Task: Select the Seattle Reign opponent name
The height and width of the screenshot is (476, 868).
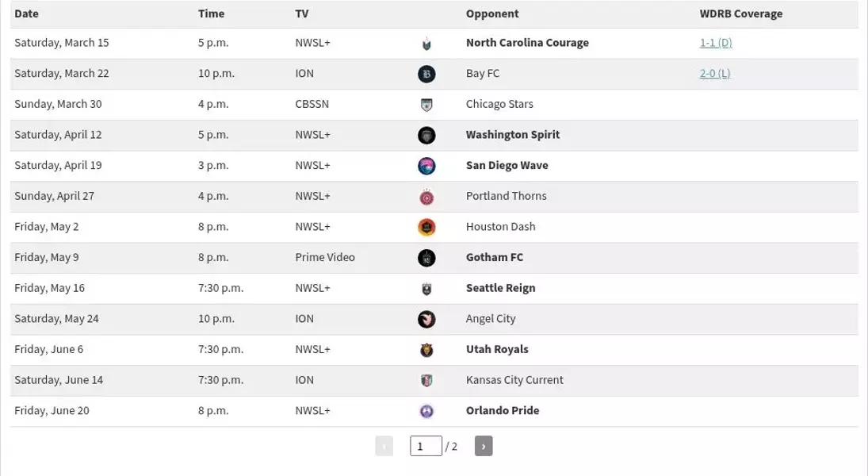Action: (x=500, y=288)
